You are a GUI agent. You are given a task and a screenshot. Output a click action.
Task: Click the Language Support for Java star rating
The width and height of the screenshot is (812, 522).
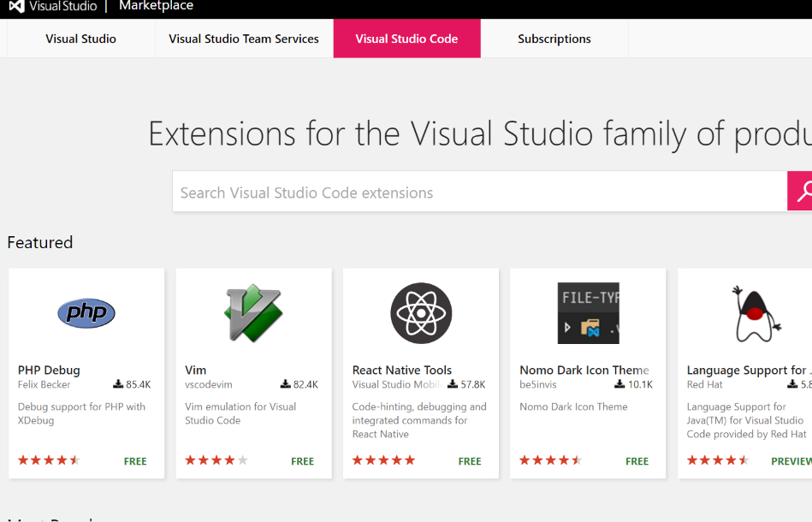coord(718,460)
